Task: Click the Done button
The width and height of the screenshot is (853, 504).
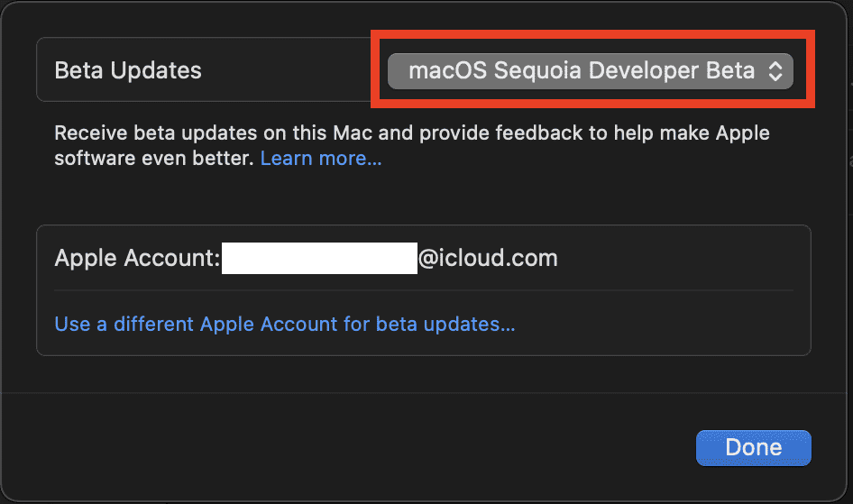Action: point(753,448)
